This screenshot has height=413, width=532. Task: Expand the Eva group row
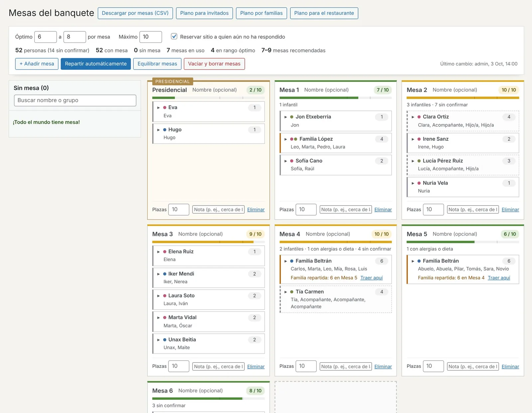(x=159, y=107)
